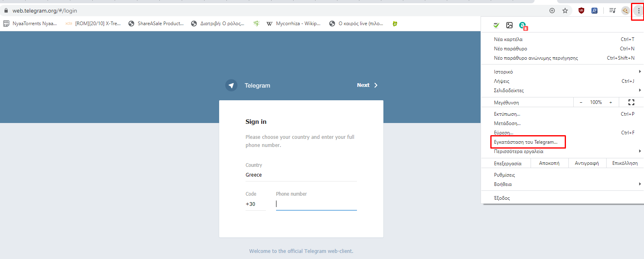Viewport: 644px width, 259px height.
Task: Click the bookmark star icon
Action: coord(565,11)
